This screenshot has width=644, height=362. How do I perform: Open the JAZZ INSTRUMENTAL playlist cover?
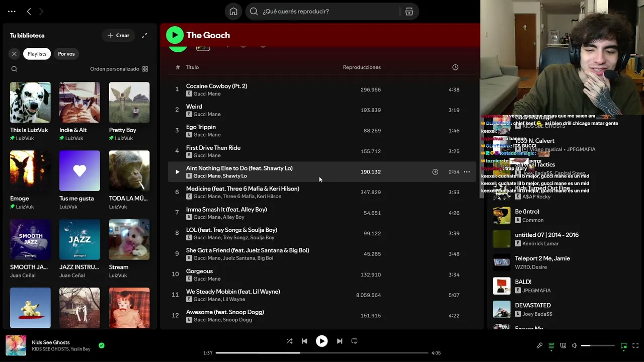point(79,239)
